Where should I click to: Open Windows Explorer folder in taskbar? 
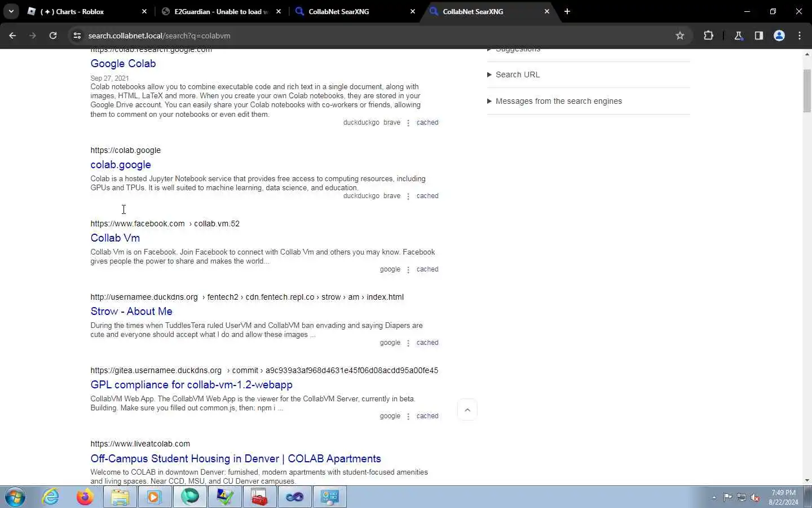click(x=120, y=497)
